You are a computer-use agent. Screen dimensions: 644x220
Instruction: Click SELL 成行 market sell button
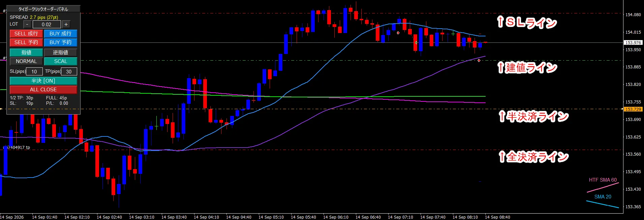coord(26,34)
